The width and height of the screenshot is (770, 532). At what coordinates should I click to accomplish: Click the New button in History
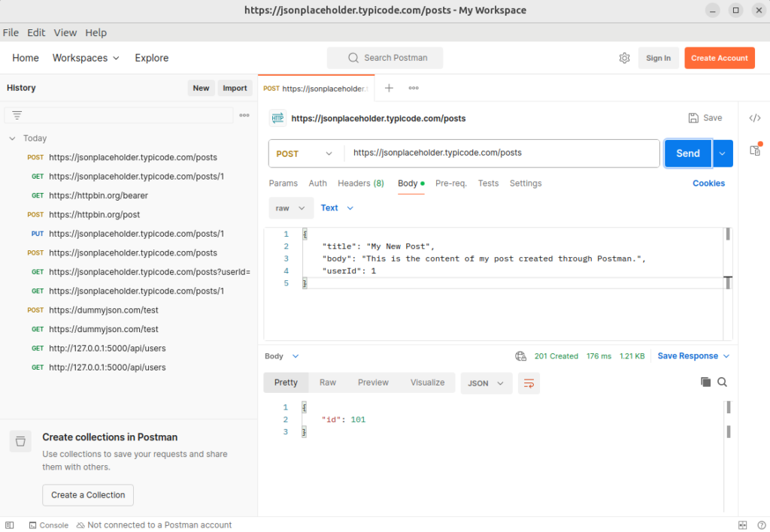pos(201,88)
